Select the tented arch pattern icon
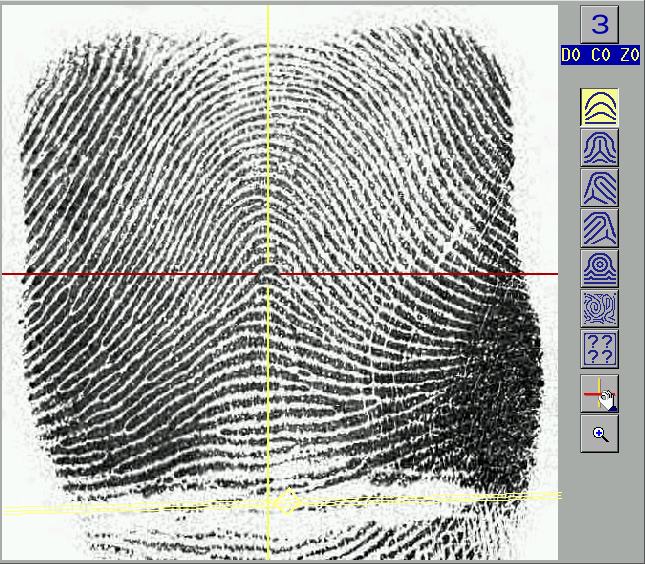This screenshot has height=564, width=646. pyautogui.click(x=599, y=147)
